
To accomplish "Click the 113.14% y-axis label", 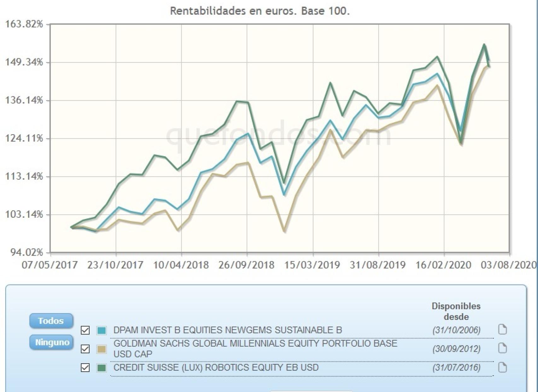I will [x=24, y=176].
